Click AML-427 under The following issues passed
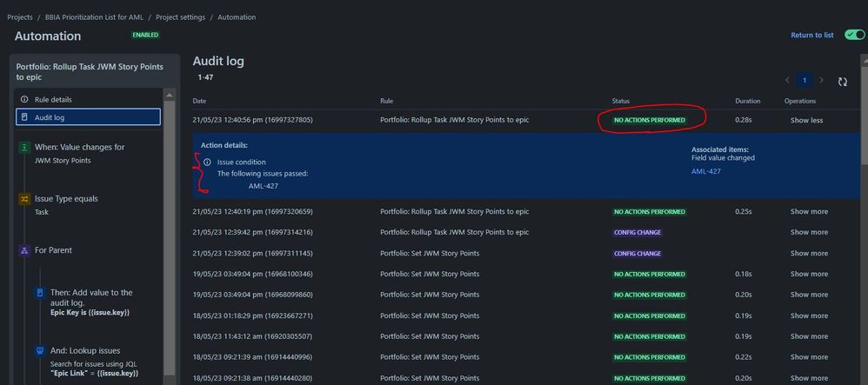 pyautogui.click(x=264, y=186)
